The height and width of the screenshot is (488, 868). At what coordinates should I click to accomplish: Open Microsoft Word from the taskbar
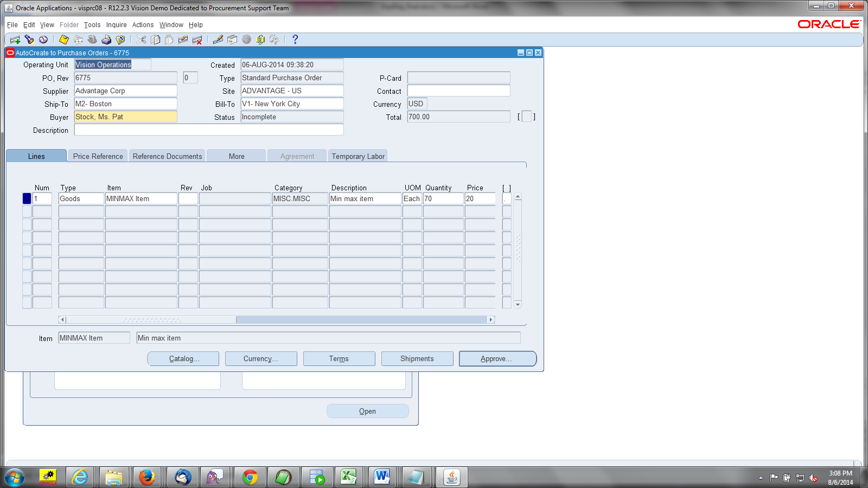point(382,477)
